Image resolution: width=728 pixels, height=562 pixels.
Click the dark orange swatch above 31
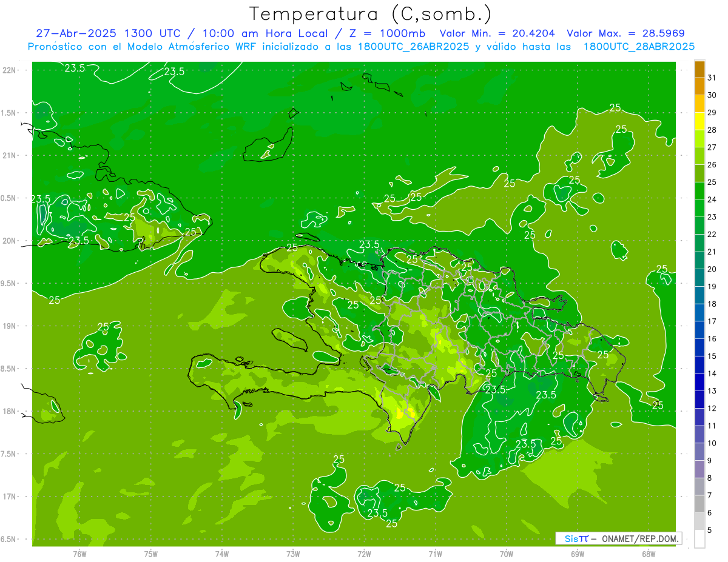699,69
